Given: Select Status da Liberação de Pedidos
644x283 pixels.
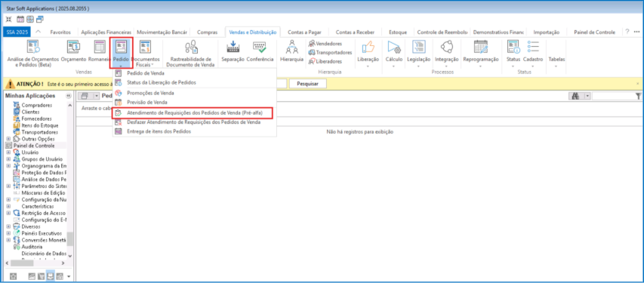Looking at the screenshot, I should click(x=195, y=82).
